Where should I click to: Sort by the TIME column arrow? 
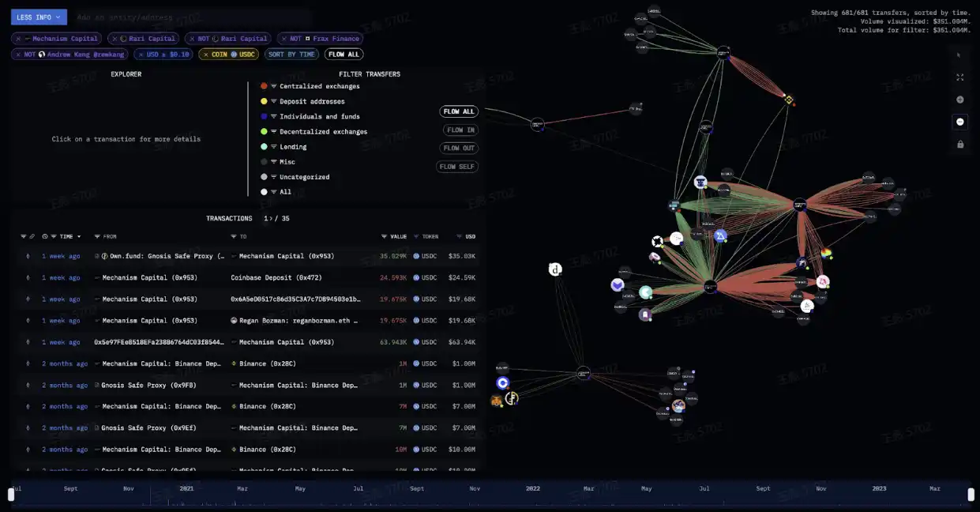point(78,236)
